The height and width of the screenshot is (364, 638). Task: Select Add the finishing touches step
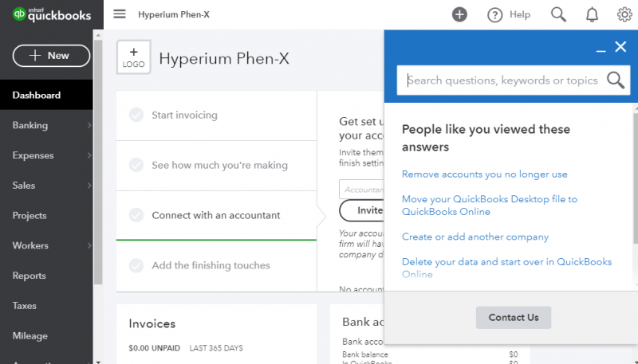click(216, 266)
